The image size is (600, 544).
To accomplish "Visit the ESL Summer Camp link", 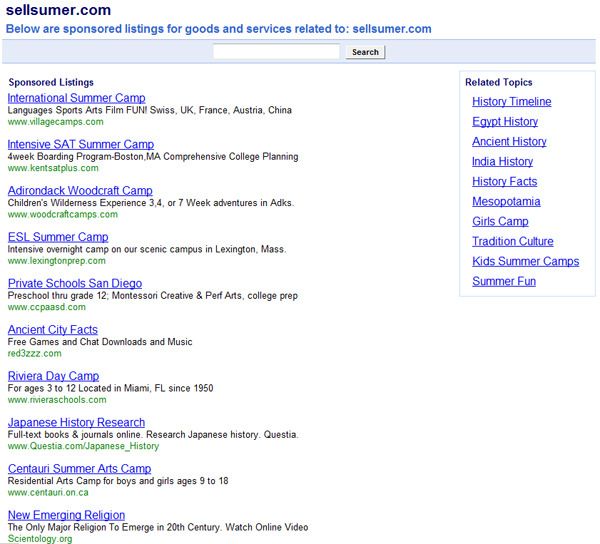I will [58, 237].
